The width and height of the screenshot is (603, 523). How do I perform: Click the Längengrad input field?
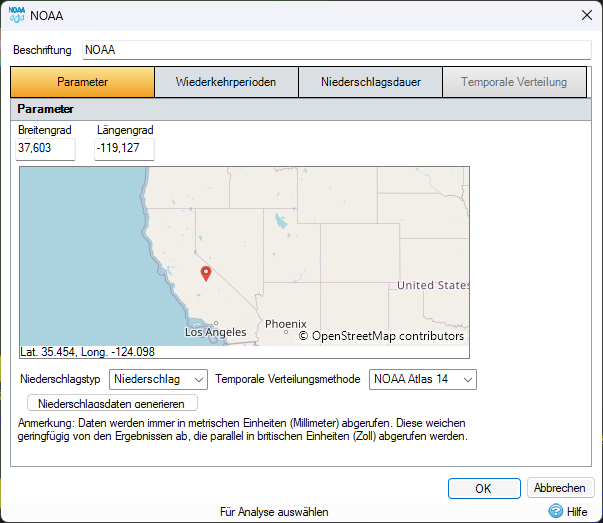click(x=124, y=149)
